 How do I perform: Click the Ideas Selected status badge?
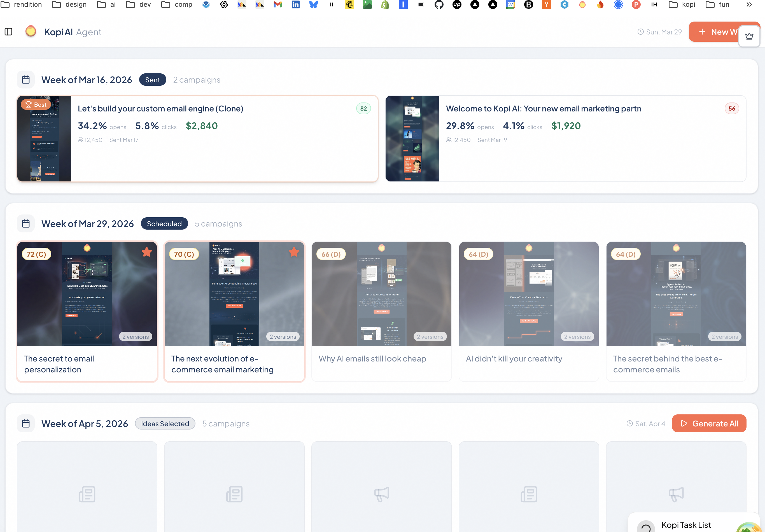point(165,423)
